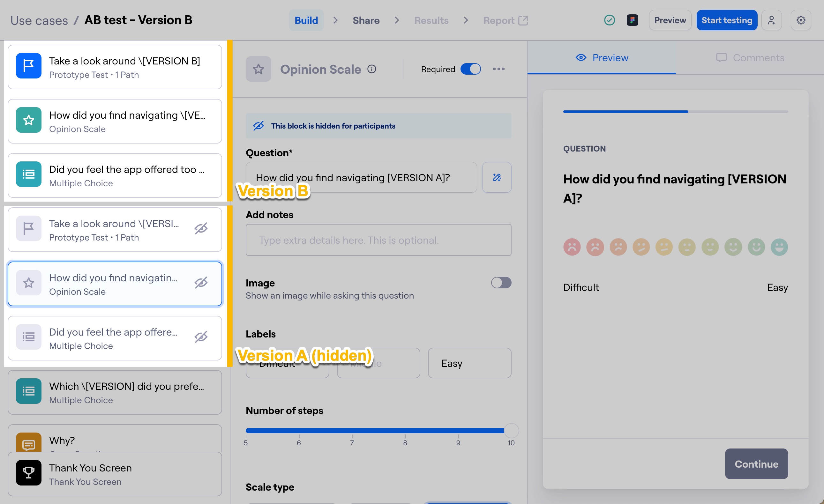Image resolution: width=824 pixels, height=504 pixels.
Task: Switch to the Build step
Action: [306, 21]
